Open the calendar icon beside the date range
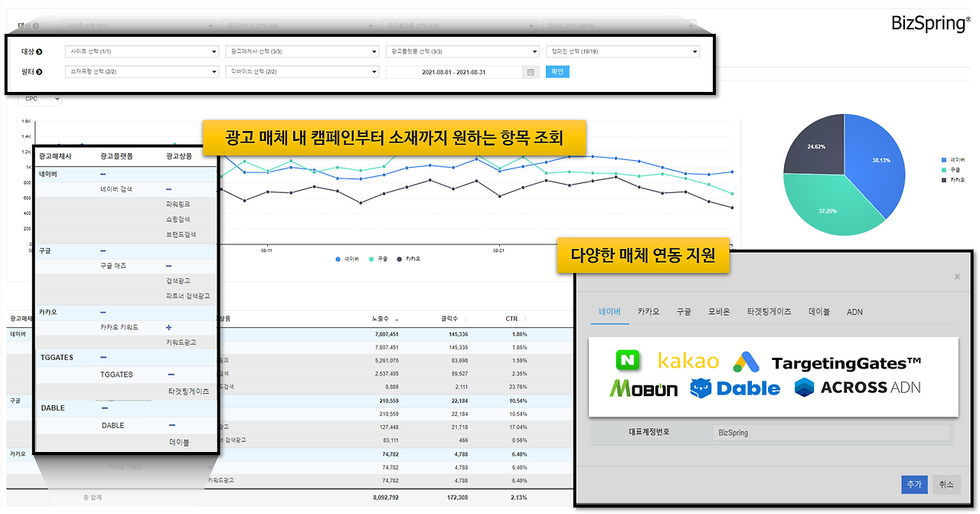980x514 pixels. (x=531, y=72)
